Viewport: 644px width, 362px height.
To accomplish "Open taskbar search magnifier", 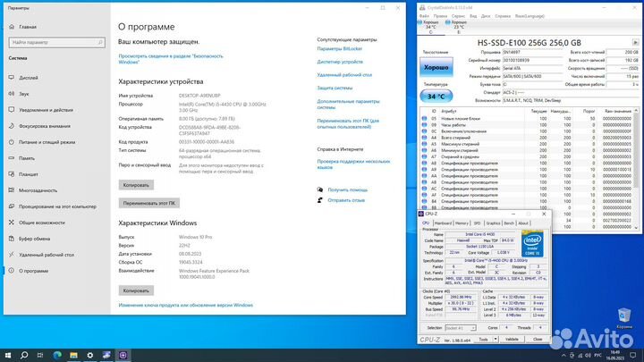I will [24, 355].
